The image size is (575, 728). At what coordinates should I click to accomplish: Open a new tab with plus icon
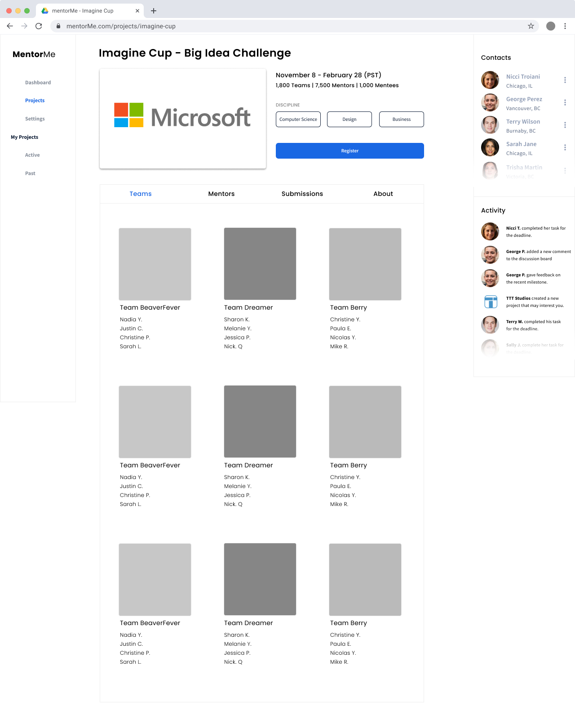154,11
